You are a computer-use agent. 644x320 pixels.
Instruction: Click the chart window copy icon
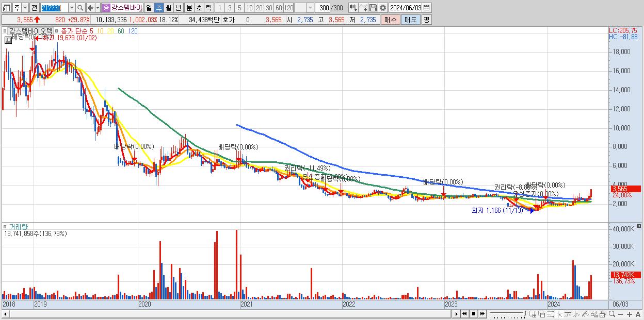pyautogui.click(x=603, y=314)
